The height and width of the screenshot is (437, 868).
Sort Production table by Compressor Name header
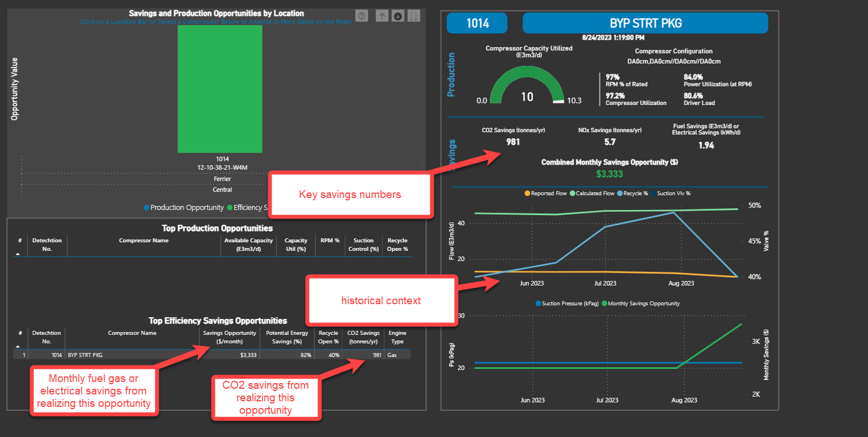(144, 241)
